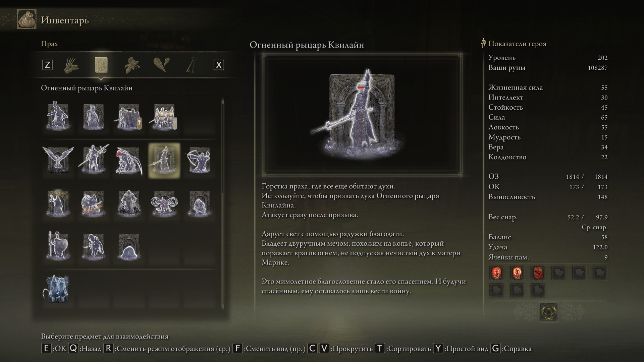Switch to the feather category tab
644x362 pixels.
click(162, 64)
